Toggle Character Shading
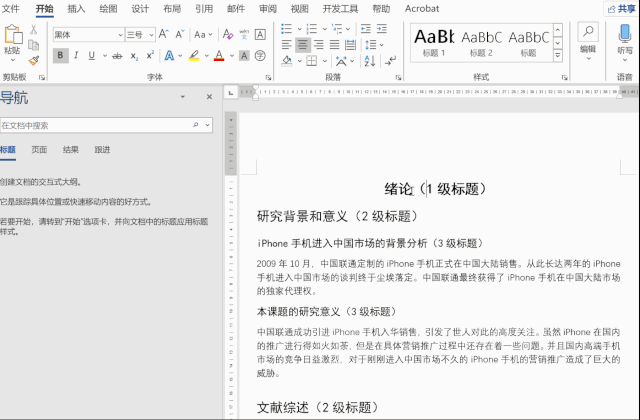This screenshot has width=640, height=420. tap(244, 56)
